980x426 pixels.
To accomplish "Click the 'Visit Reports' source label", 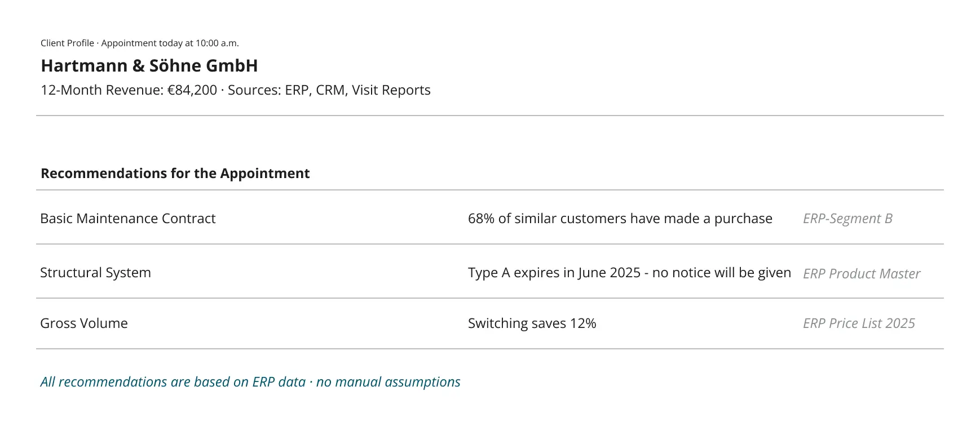I will point(391,90).
